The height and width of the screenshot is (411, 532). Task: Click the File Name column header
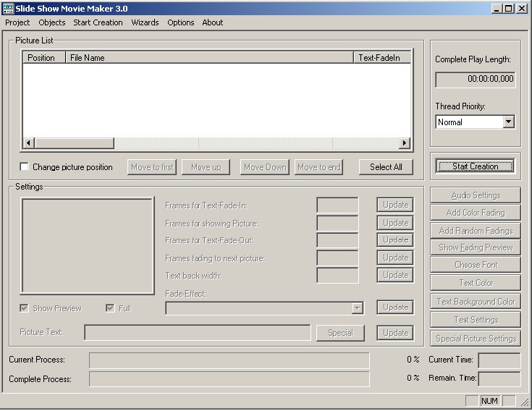pyautogui.click(x=209, y=58)
